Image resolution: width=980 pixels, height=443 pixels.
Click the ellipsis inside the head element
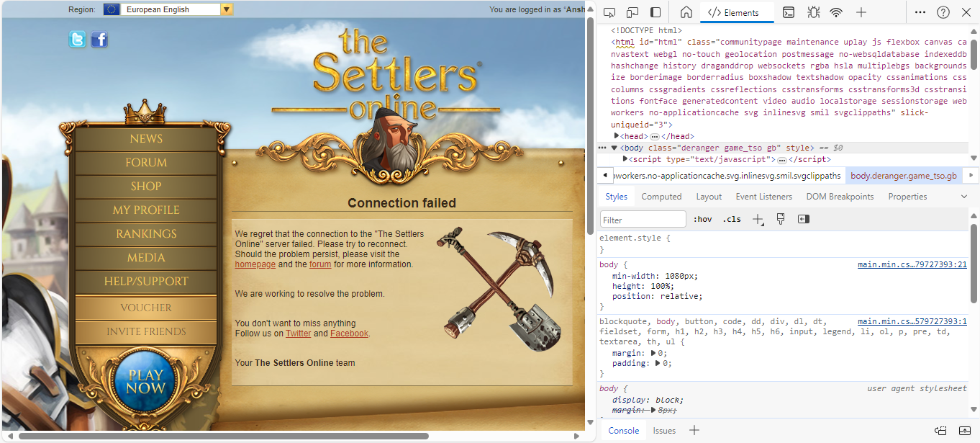pyautogui.click(x=655, y=137)
